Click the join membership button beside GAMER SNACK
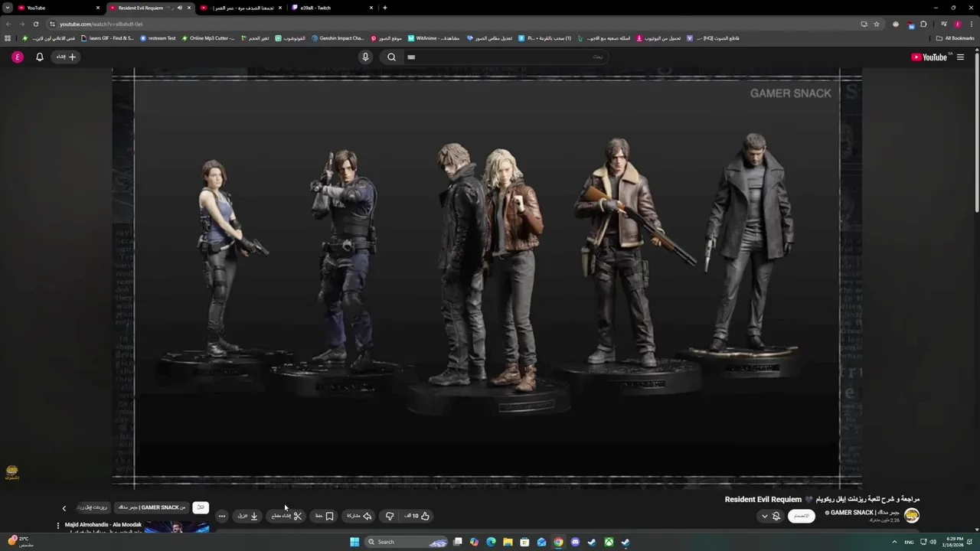Screen dimensions: 980x551 [802, 516]
